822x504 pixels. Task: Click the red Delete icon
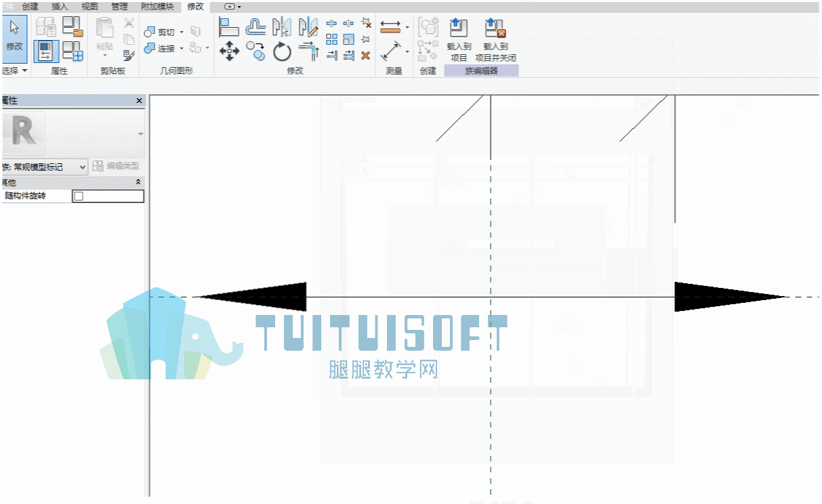[365, 56]
